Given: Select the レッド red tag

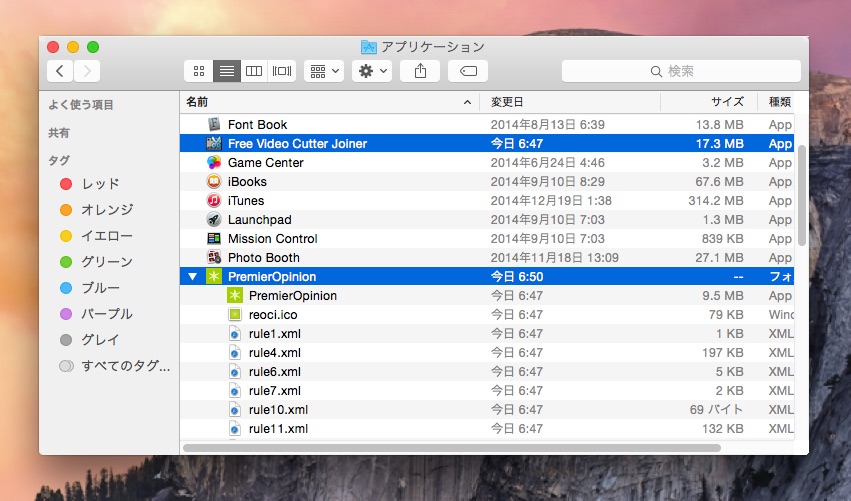Looking at the screenshot, I should 90,184.
